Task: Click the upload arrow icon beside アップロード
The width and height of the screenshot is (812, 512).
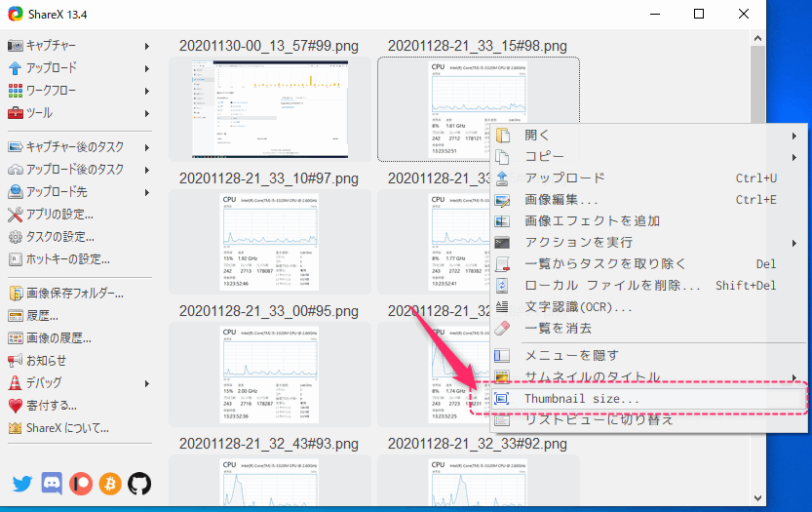Action: [16, 68]
